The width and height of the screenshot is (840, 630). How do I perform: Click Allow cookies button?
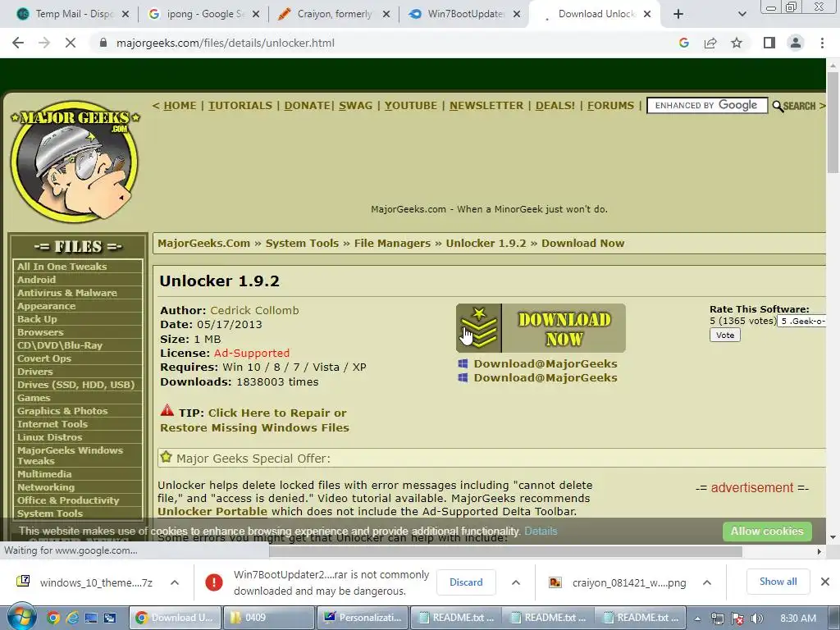click(767, 532)
